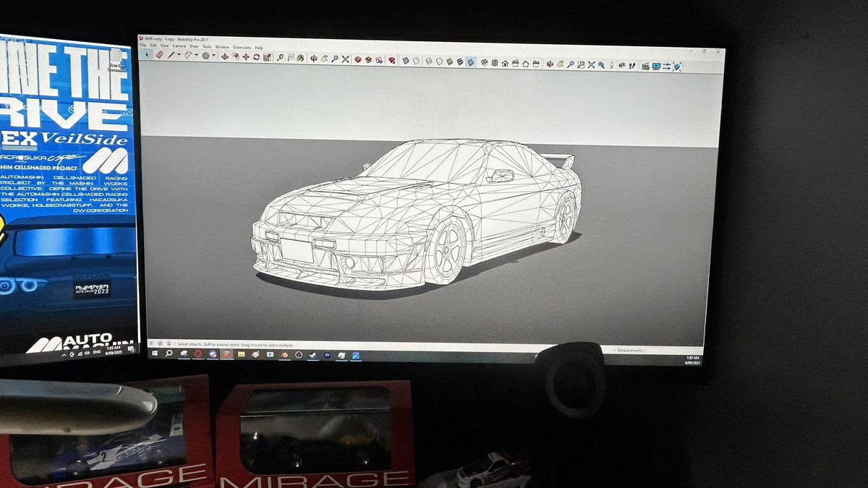Set camera to Top view
This screenshot has width=868, height=488.
pos(495,63)
